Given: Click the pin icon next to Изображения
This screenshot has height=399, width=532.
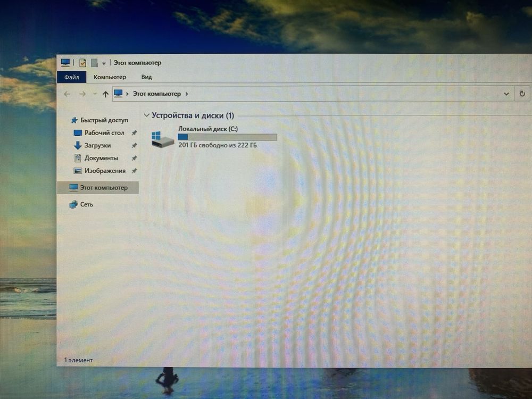Looking at the screenshot, I should 135,171.
